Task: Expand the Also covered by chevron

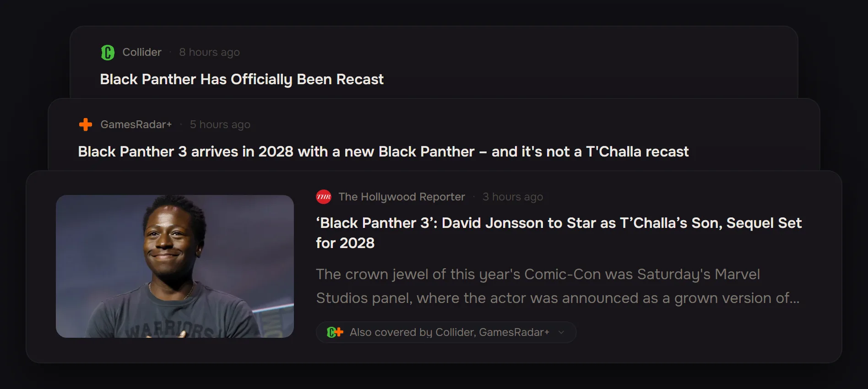Action: 561,332
